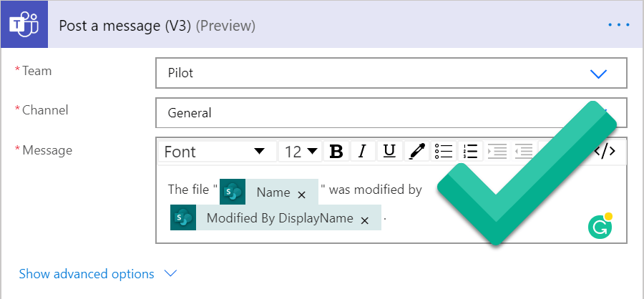Increase indent of the message text
The image size is (644, 299).
(497, 152)
